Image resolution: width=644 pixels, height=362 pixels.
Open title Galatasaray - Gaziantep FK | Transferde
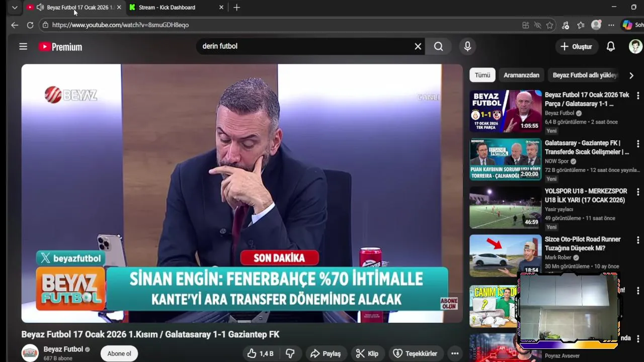[587, 147]
